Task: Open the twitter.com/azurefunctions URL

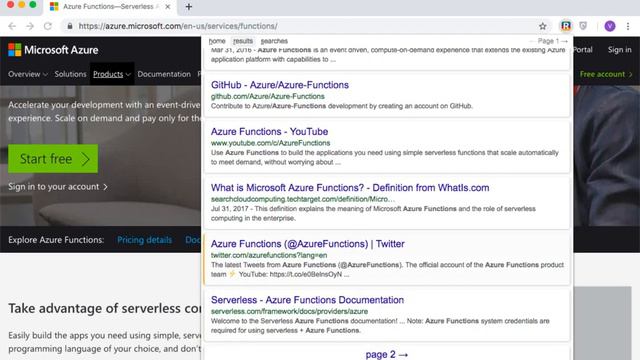Action: click(x=269, y=255)
